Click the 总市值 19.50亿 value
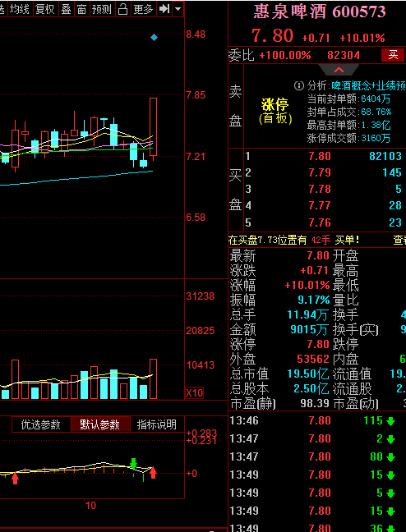Image resolution: width=406 pixels, height=532 pixels. coord(308,374)
